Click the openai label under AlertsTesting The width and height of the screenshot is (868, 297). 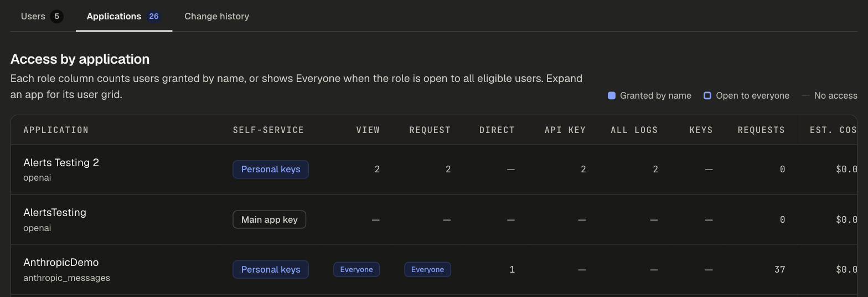coord(37,228)
